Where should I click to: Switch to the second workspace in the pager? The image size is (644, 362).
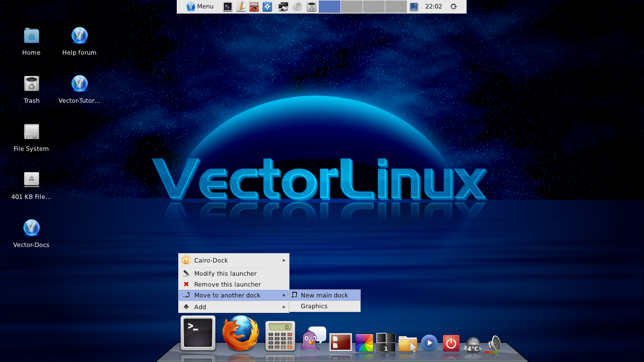352,7
